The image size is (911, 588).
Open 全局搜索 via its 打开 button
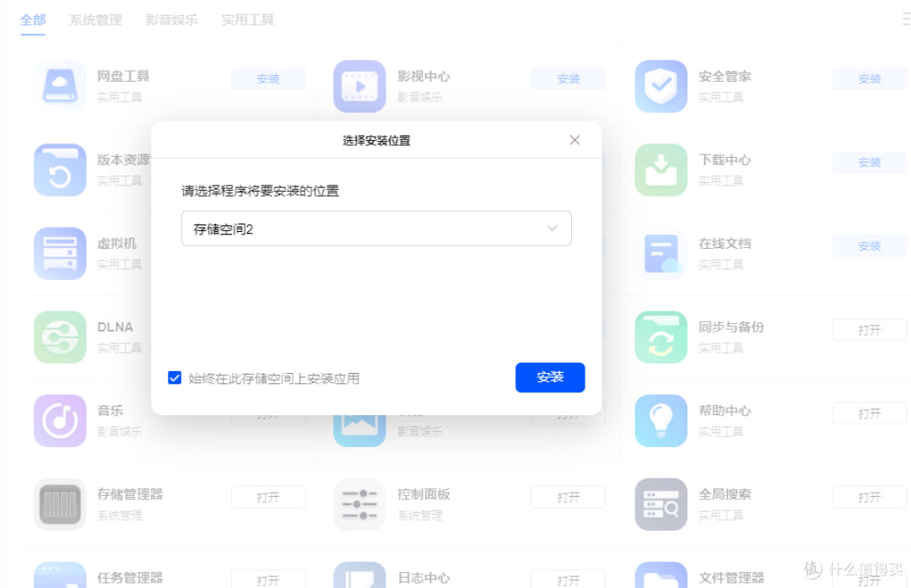[x=869, y=497]
